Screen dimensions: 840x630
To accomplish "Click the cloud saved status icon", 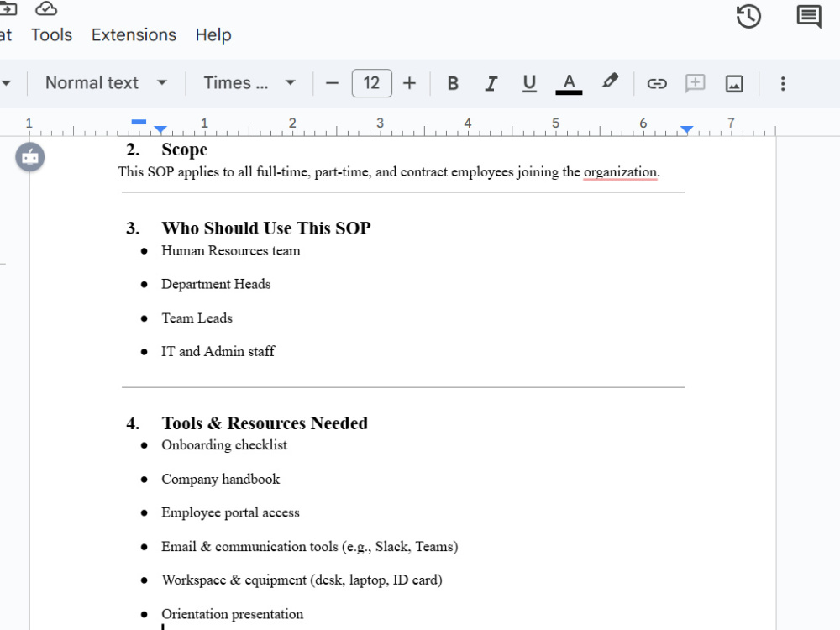I will pyautogui.click(x=46, y=8).
